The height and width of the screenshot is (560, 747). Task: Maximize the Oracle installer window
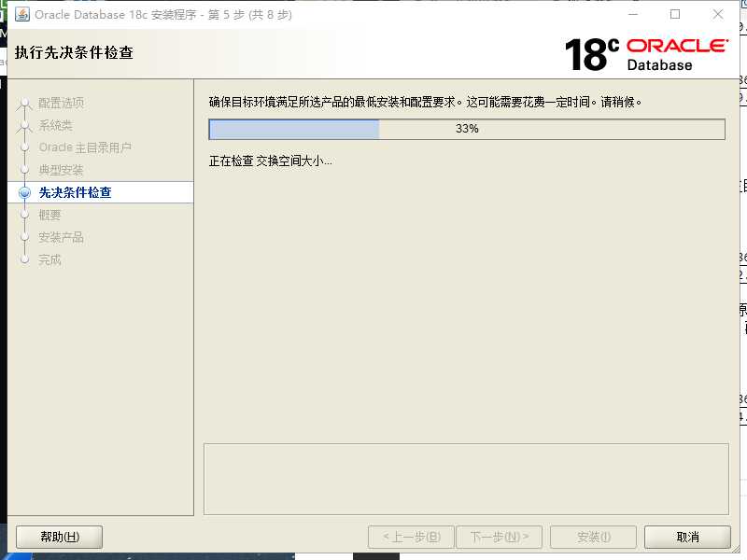point(675,14)
